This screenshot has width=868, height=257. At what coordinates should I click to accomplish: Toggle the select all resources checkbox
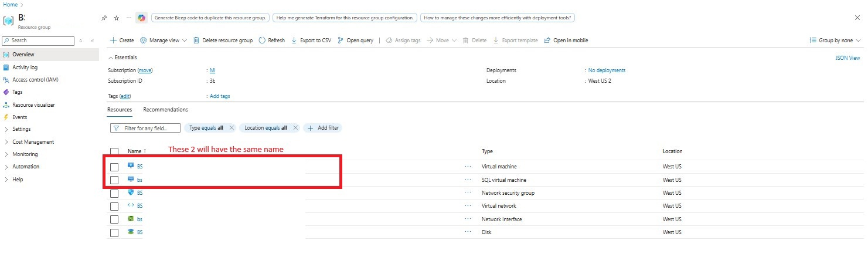[114, 151]
